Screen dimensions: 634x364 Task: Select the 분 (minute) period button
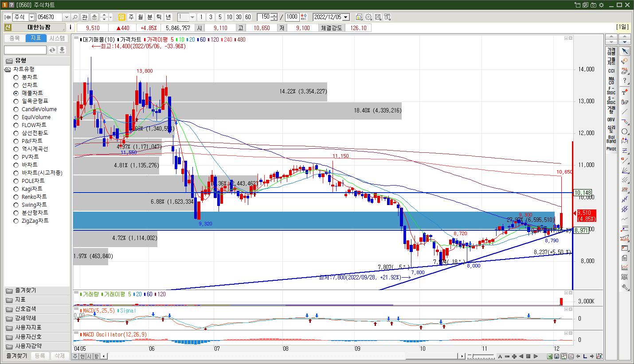150,17
